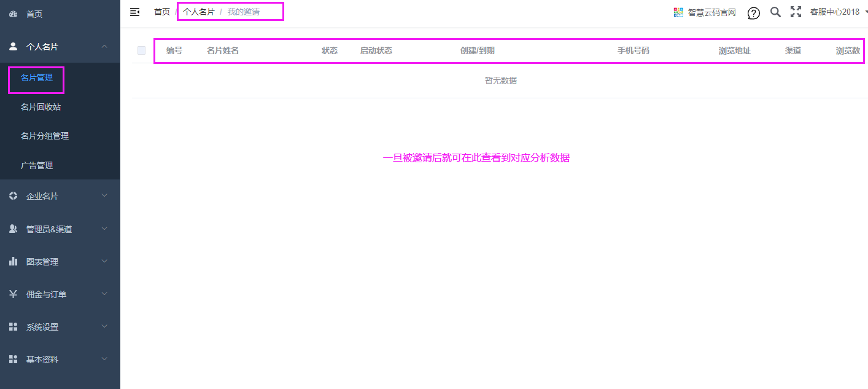Toggle fullscreen mode icon
The width and height of the screenshot is (868, 389).
tap(796, 12)
